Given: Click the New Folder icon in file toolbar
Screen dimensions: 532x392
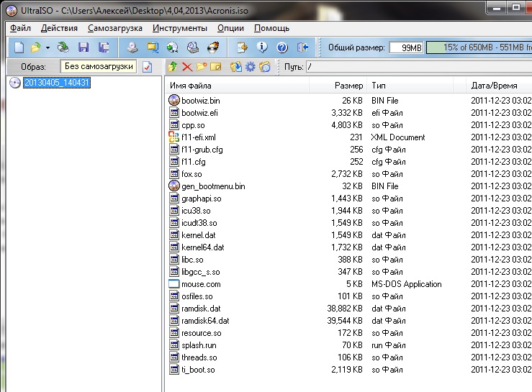Looking at the screenshot, I should pyautogui.click(x=202, y=67).
